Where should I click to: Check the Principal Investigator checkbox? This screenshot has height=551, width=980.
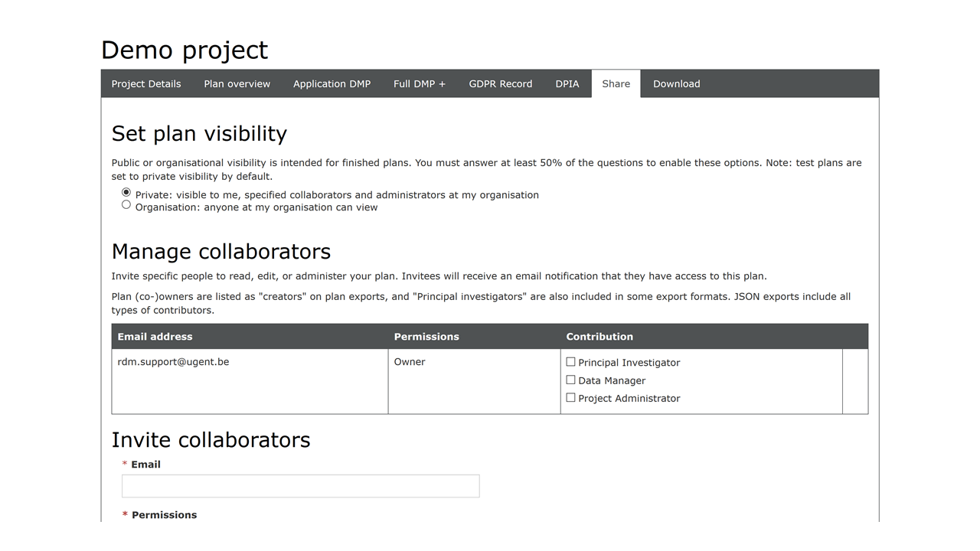(x=570, y=362)
